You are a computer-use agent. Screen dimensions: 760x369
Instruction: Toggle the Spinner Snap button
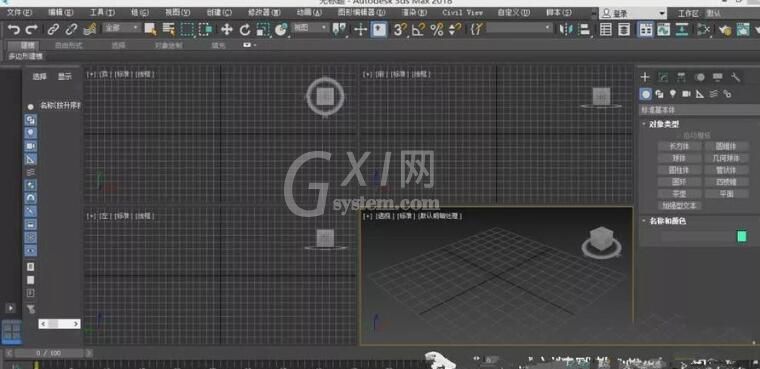pos(455,30)
